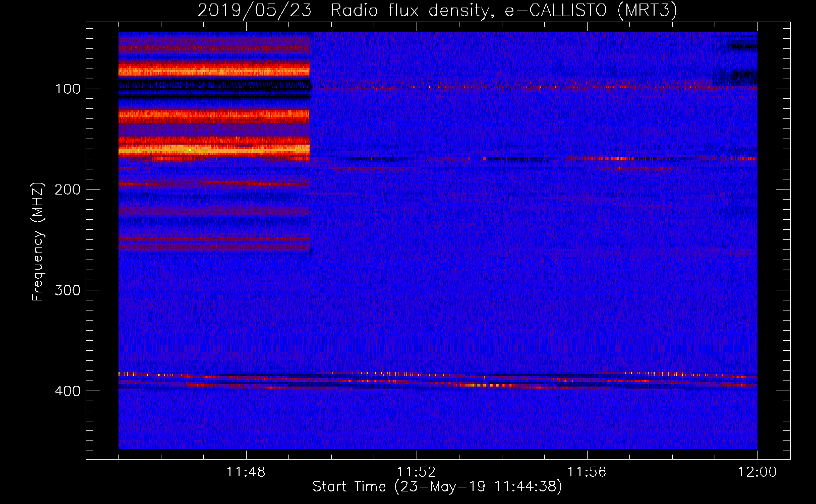This screenshot has width=816, height=504.
Task: Click the 11:56 time tick label
Action: [587, 472]
